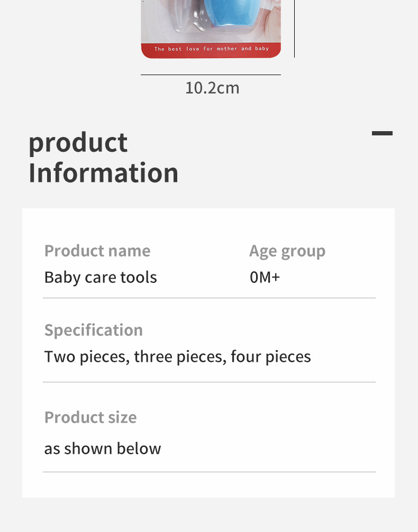
Task: Click the word "Information" in the heading
Action: pyautogui.click(x=104, y=173)
